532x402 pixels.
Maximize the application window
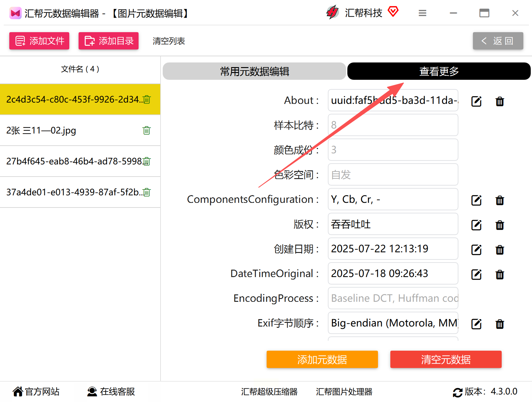(x=484, y=13)
